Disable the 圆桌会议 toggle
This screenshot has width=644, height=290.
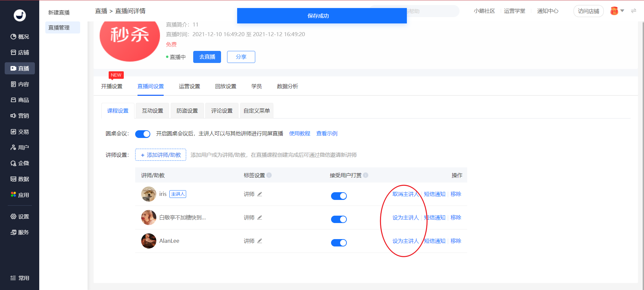click(x=143, y=134)
